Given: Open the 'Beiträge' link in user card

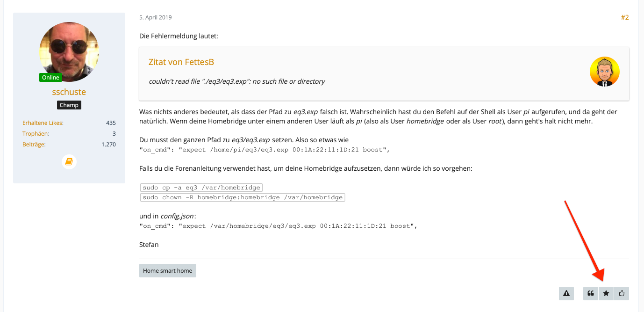Looking at the screenshot, I should [x=34, y=145].
